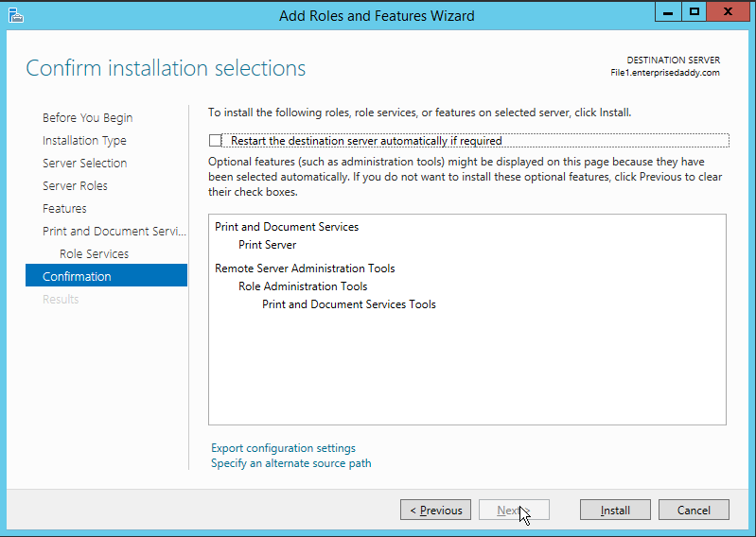
Task: Maximize the wizard window
Action: pos(694,12)
